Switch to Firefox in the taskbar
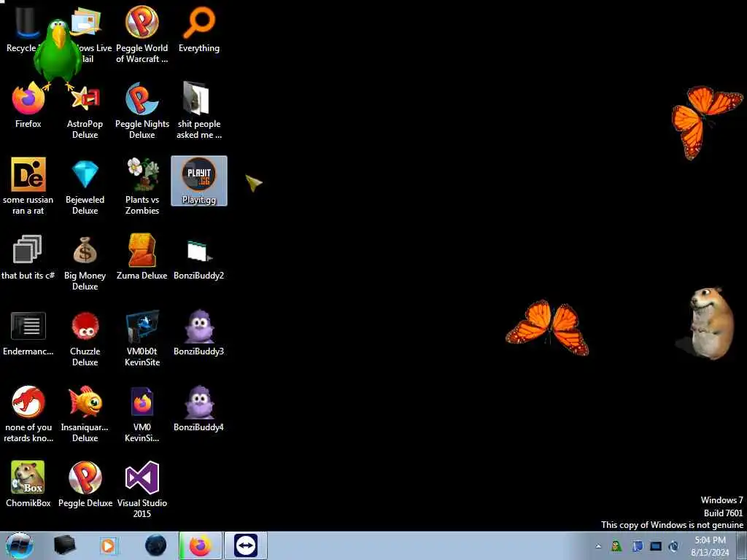747x560 pixels. (201, 545)
